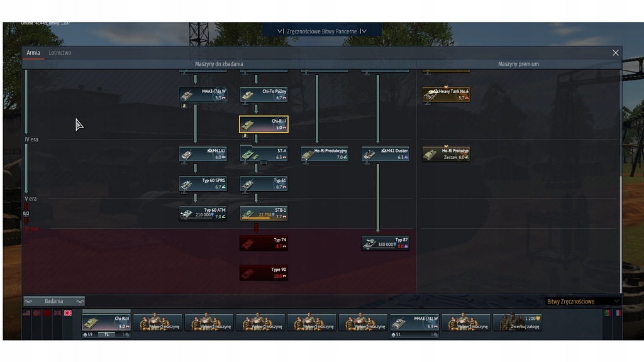Click the Badania research button

54,301
